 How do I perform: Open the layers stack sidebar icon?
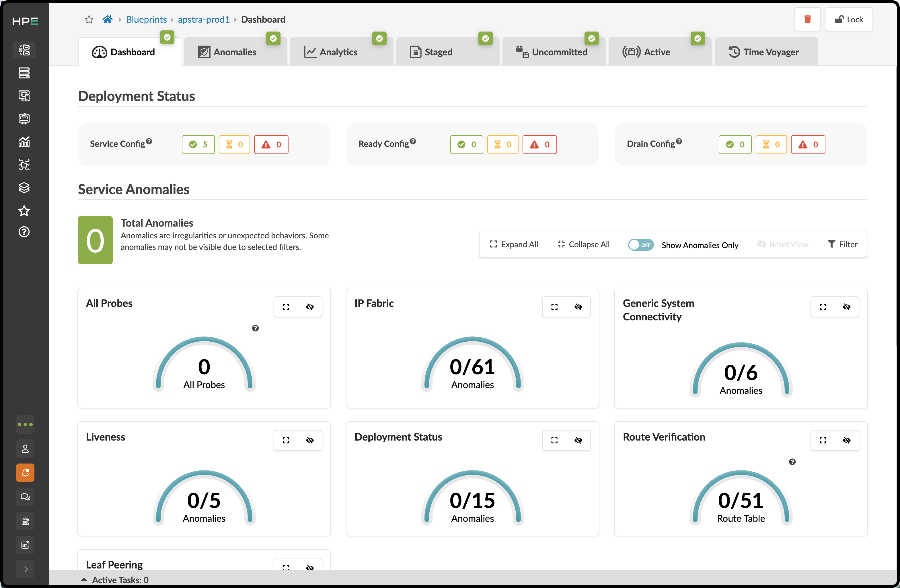(x=24, y=188)
